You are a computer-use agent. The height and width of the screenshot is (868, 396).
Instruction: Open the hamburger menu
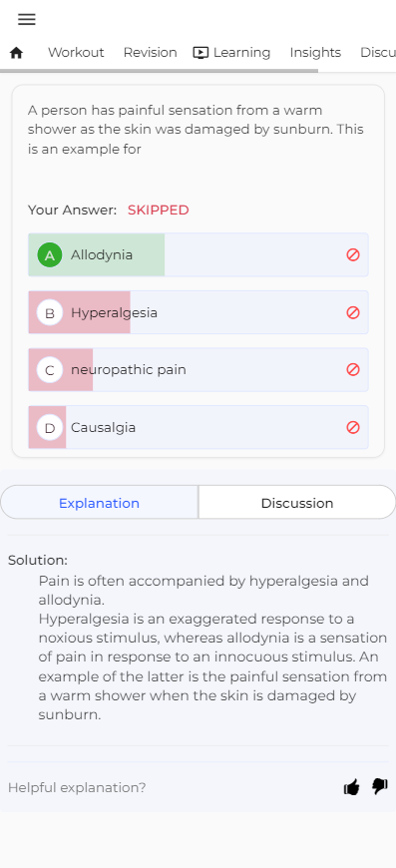pos(27,19)
